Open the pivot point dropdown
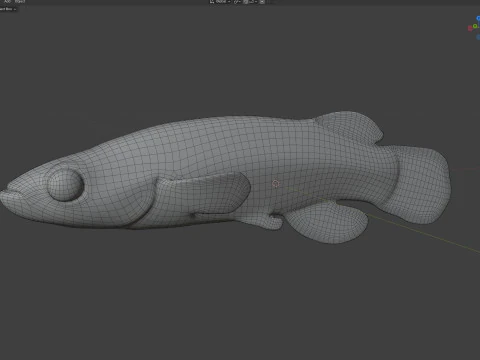 tap(237, 1)
